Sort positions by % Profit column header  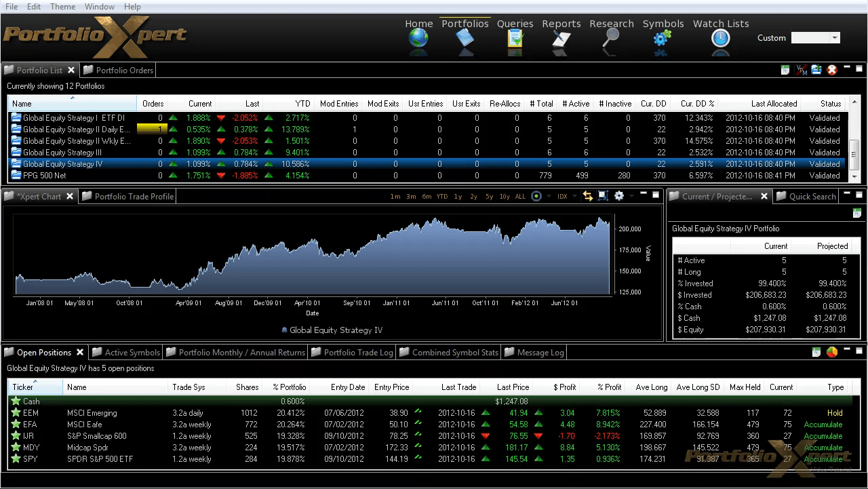pos(601,387)
